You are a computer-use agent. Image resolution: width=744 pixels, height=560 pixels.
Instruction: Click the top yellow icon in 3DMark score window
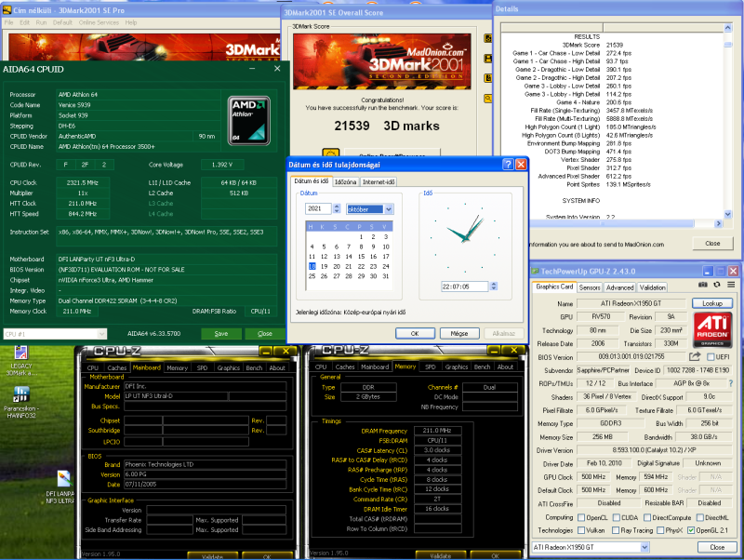pos(487,38)
